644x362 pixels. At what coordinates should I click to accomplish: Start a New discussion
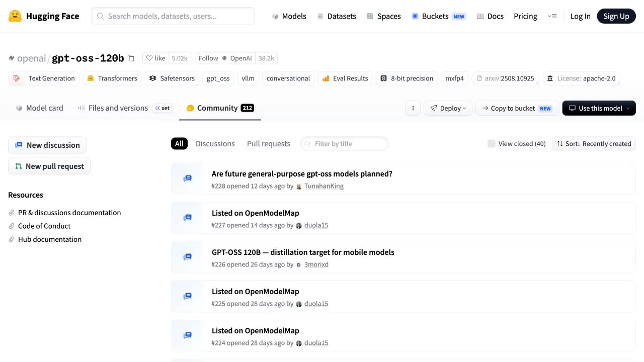(x=47, y=145)
